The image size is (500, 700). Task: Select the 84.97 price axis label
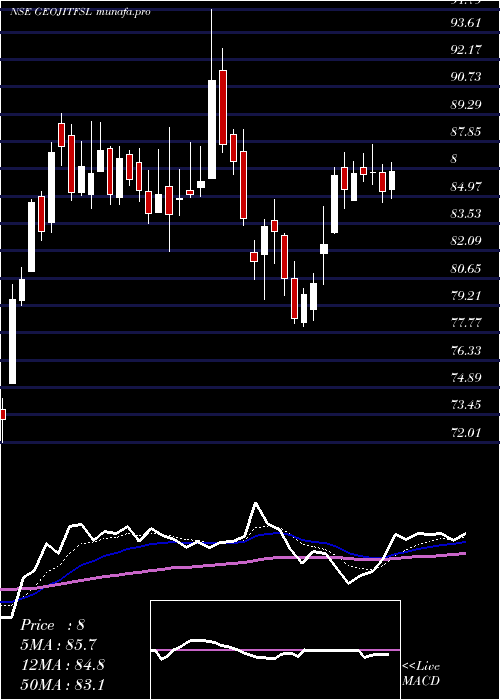point(466,186)
